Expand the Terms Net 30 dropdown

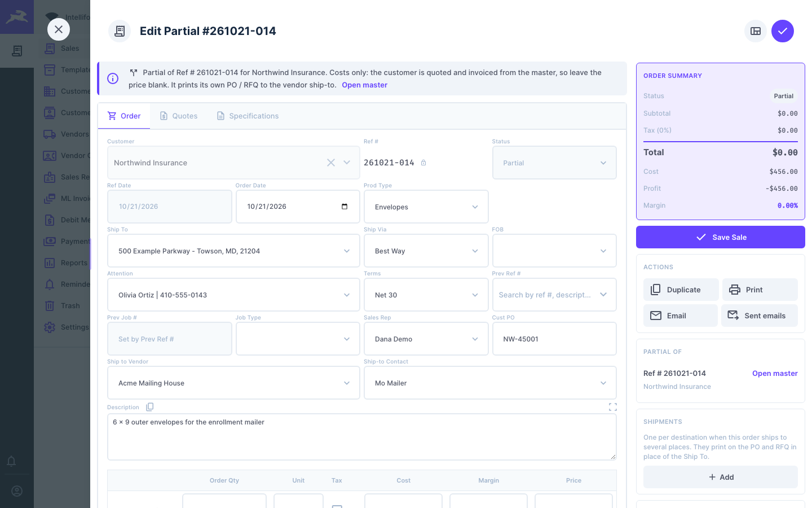[426, 295]
